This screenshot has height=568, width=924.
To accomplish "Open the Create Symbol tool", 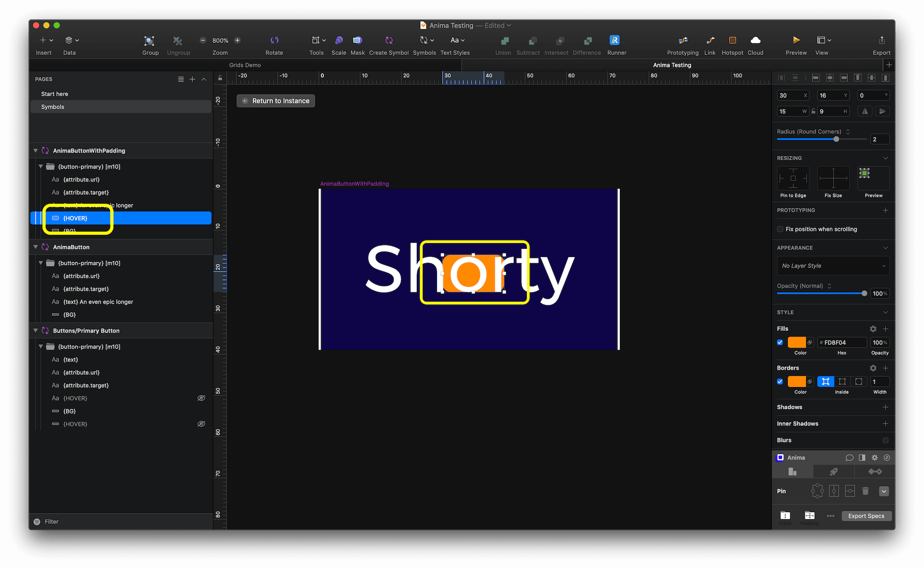I will coord(388,40).
